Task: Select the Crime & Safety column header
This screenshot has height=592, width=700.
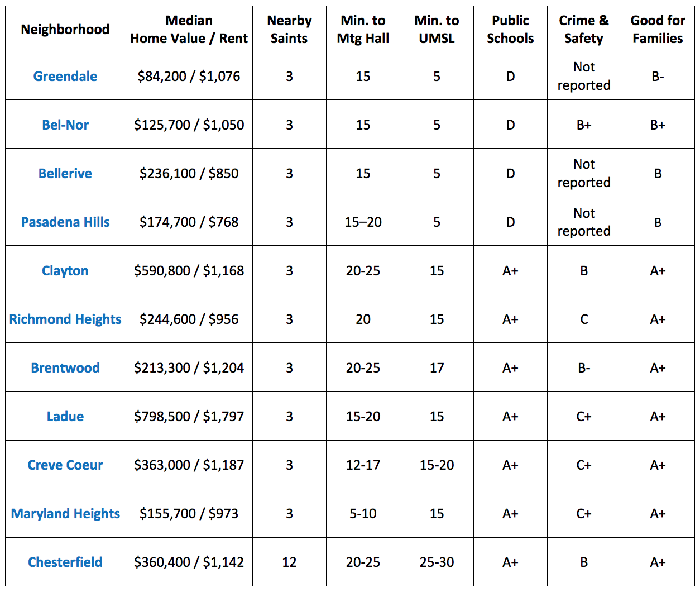Action: [x=584, y=30]
